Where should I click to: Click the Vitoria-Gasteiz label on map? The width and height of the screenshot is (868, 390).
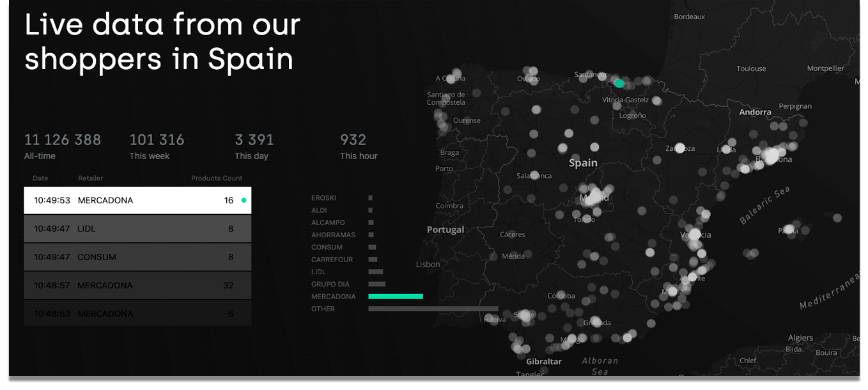[626, 100]
